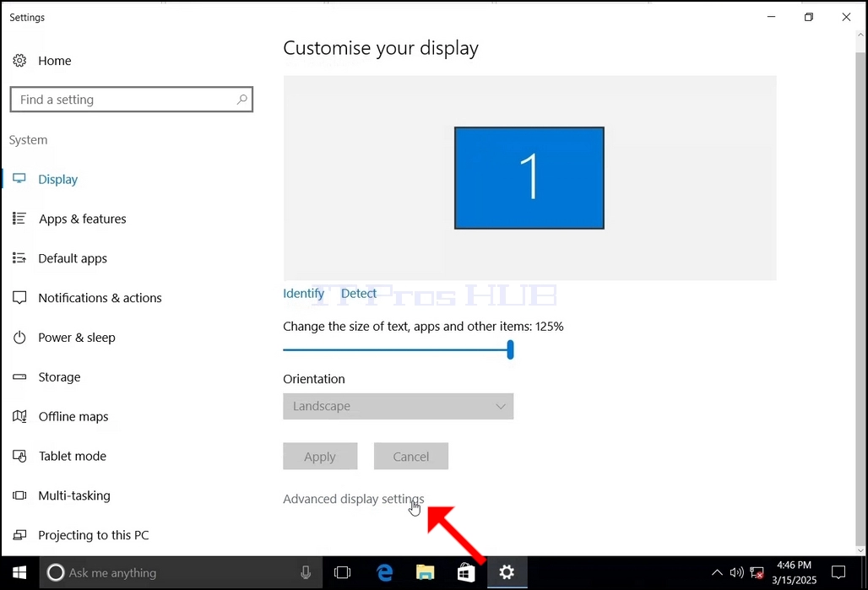
Task: Open Offline maps map icon
Action: (19, 416)
